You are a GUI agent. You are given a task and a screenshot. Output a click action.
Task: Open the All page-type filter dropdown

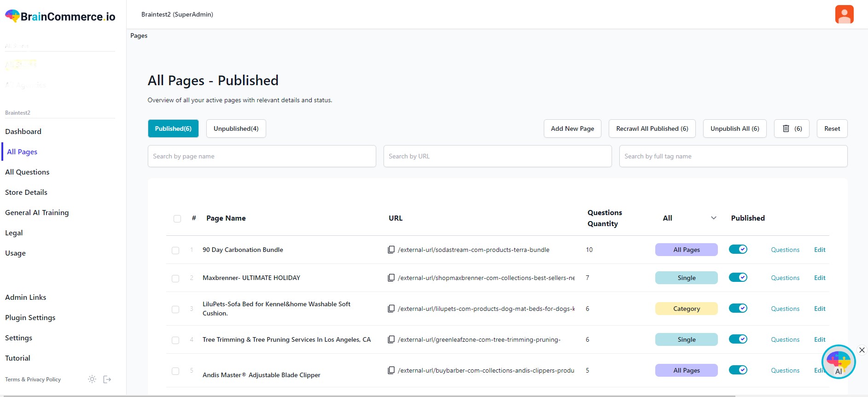[x=689, y=218]
